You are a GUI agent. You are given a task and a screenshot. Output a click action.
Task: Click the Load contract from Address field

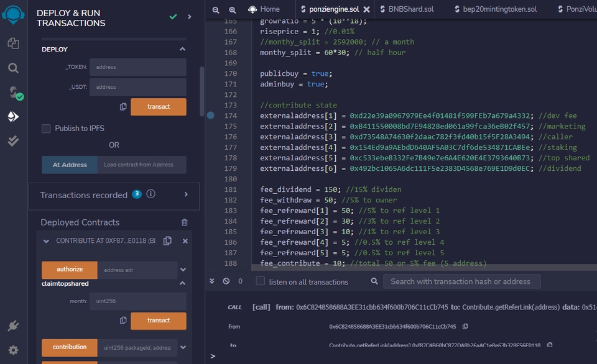[142, 165]
